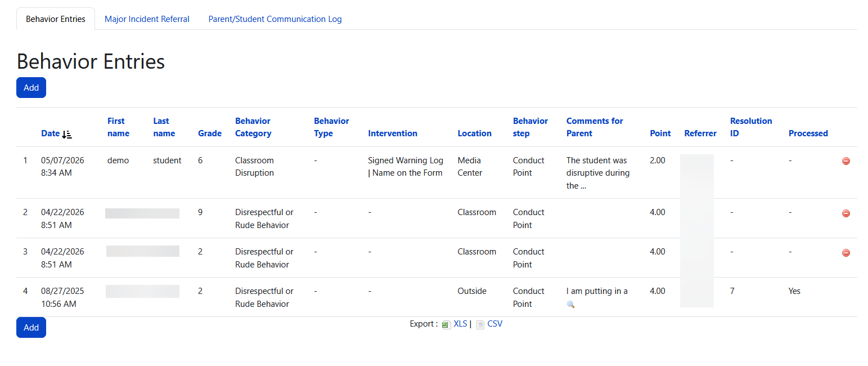Click the Add button above the table
Image resolution: width=868 pixels, height=366 pixels.
click(x=31, y=87)
